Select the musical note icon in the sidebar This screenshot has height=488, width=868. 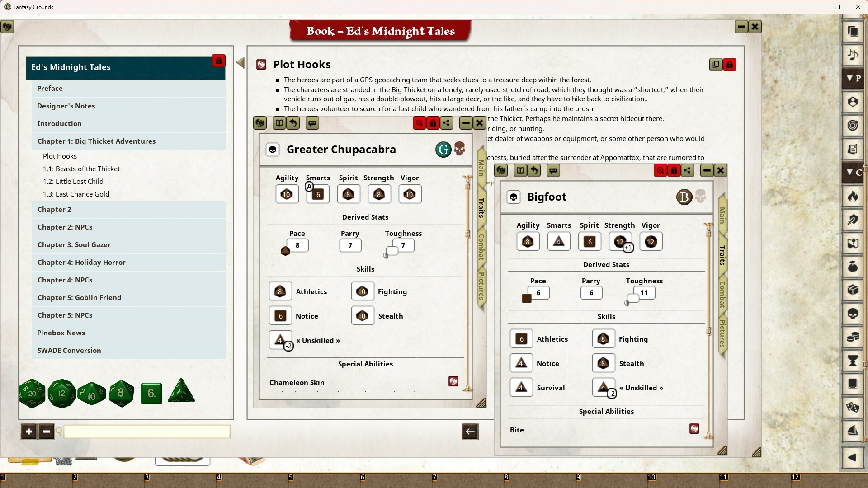[x=853, y=55]
